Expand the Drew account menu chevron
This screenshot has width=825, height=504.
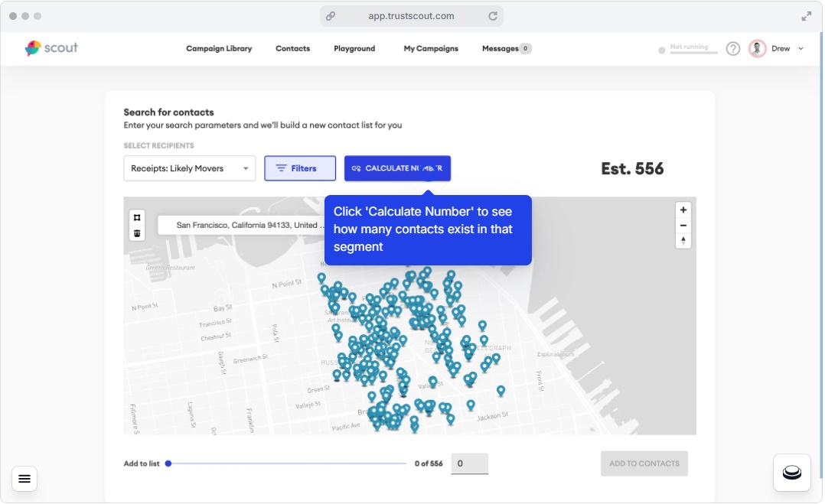tap(801, 48)
